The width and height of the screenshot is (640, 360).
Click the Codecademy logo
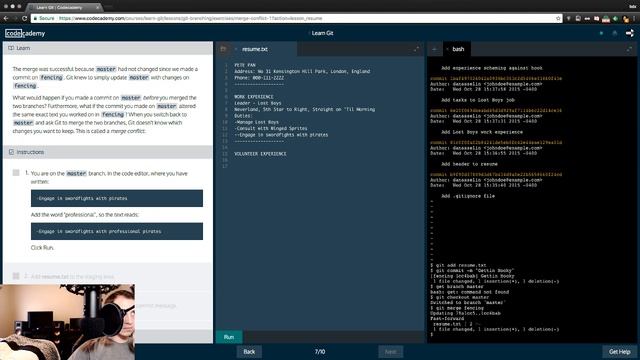(25, 33)
